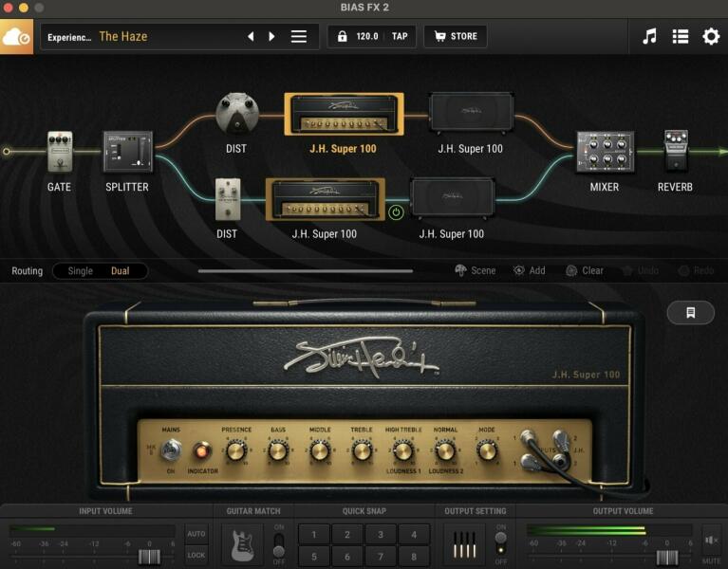Click the TAP tempo button
This screenshot has width=728, height=569.
click(400, 37)
